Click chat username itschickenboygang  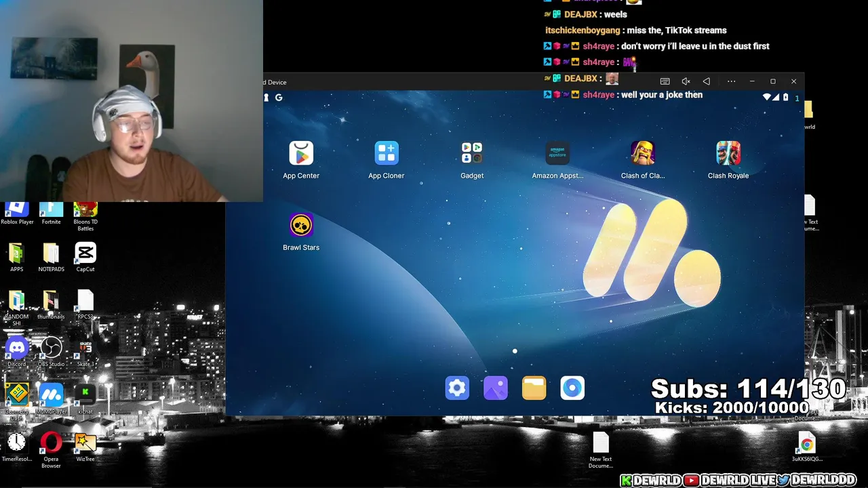pyautogui.click(x=583, y=30)
